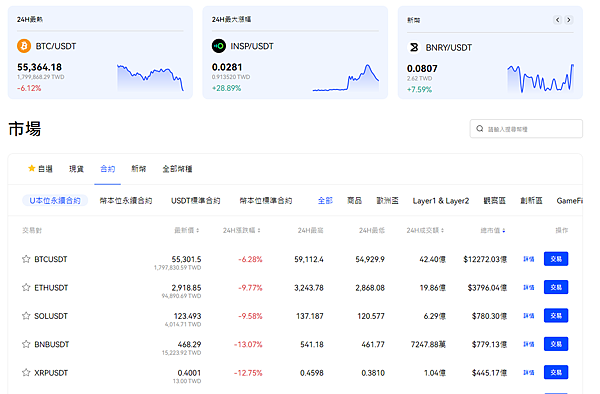Click INSP change +28.89%
The width and height of the screenshot is (600, 394).
click(227, 88)
